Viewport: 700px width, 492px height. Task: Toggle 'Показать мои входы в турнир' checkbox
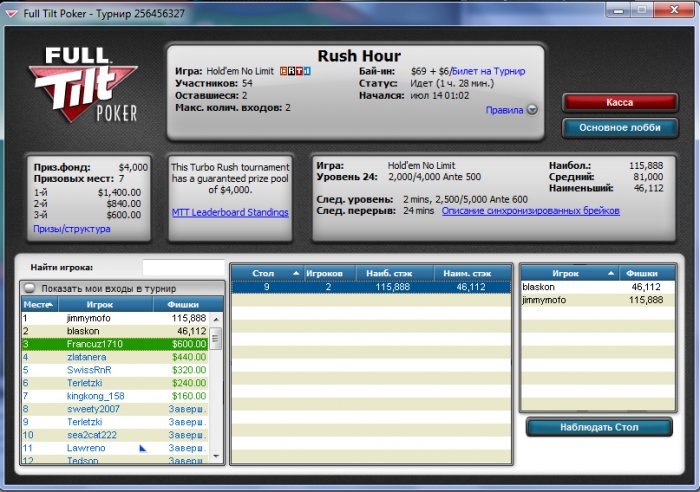coord(29,288)
